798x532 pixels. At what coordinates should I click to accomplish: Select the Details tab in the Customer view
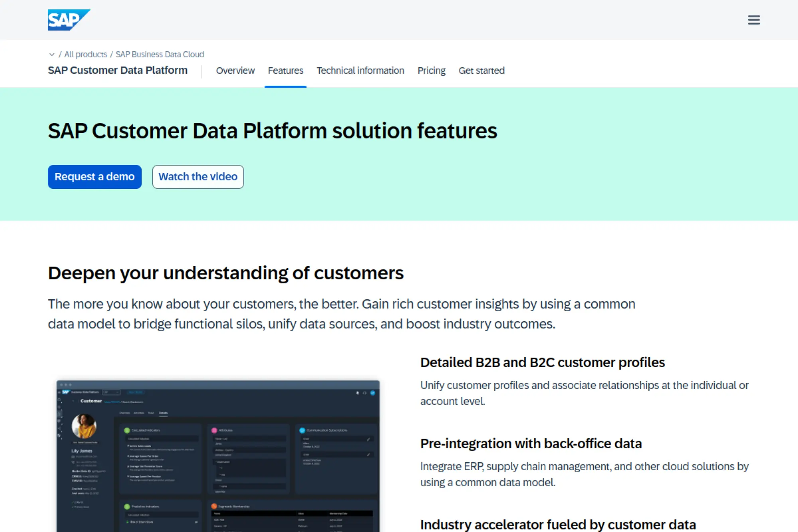pyautogui.click(x=163, y=413)
